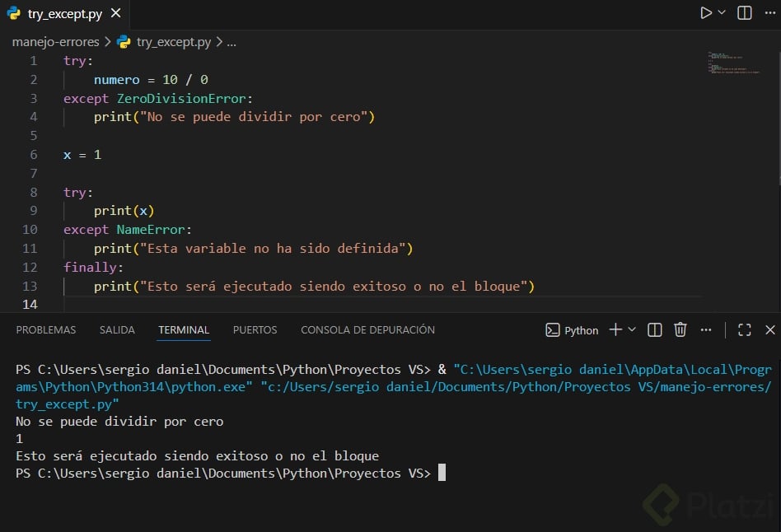Switch to the PROBLEMAS tab
The image size is (781, 532).
click(x=46, y=329)
